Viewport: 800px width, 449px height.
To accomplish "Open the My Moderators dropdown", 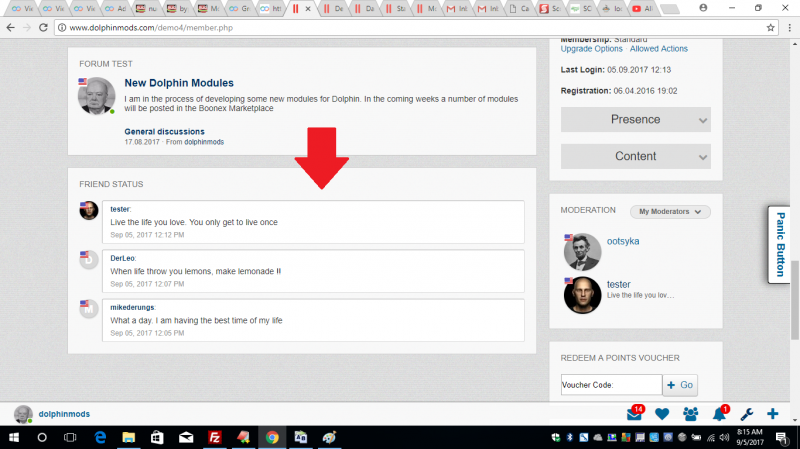I will (x=670, y=211).
